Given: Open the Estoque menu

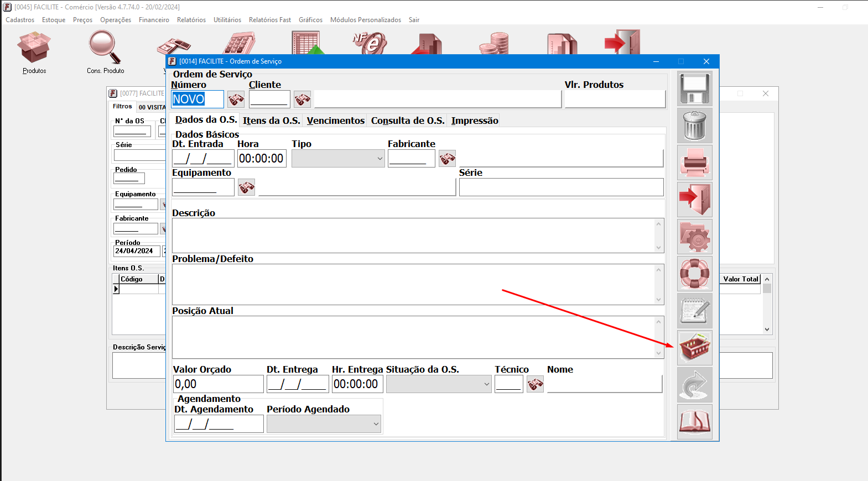Looking at the screenshot, I should point(54,20).
